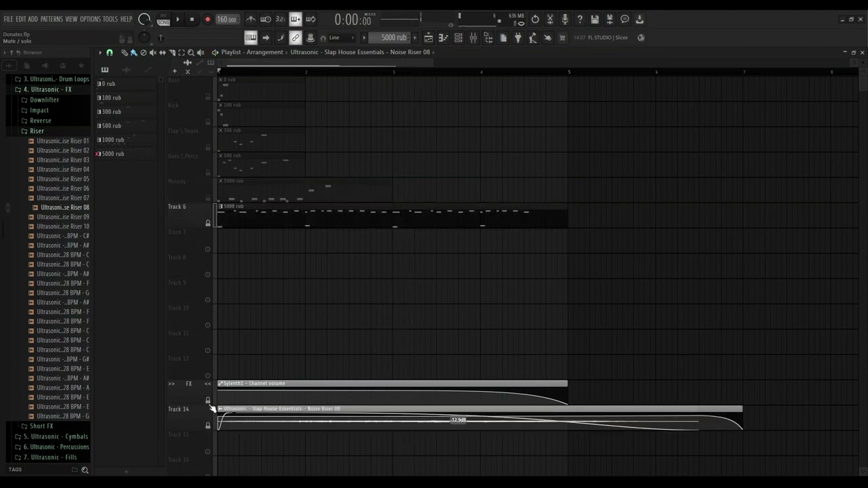868x488 pixels.
Task: Start playback with the Play button
Action: pyautogui.click(x=178, y=19)
